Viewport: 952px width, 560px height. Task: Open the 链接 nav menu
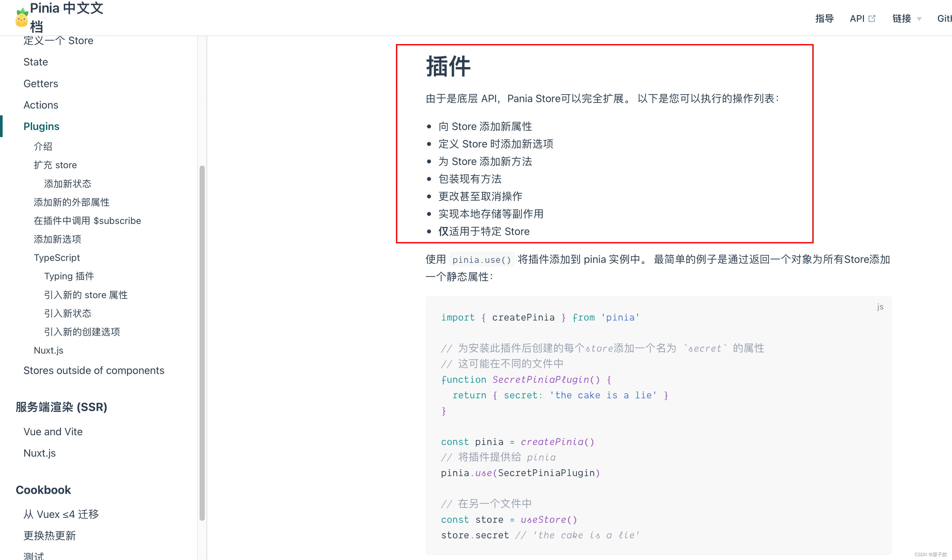[x=906, y=18]
